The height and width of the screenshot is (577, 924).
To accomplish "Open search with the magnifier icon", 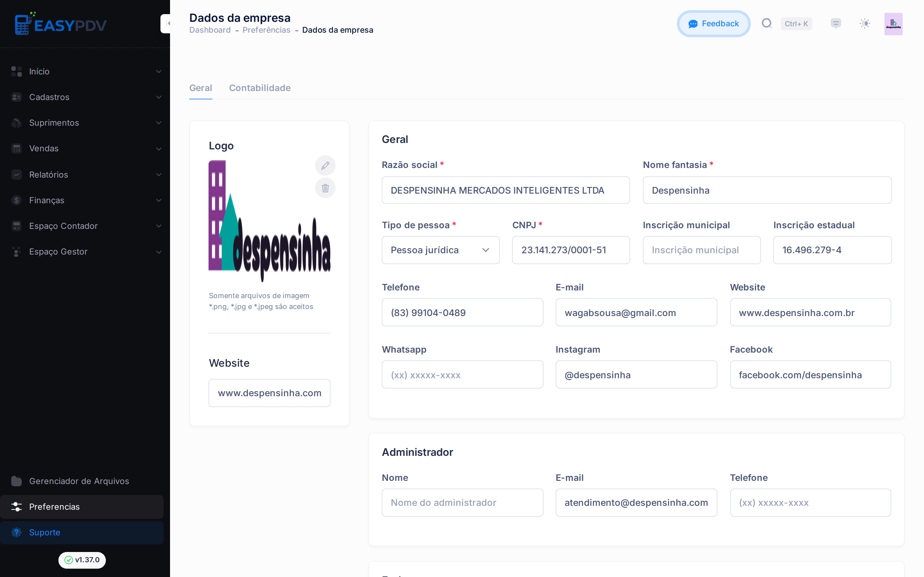I will [767, 24].
